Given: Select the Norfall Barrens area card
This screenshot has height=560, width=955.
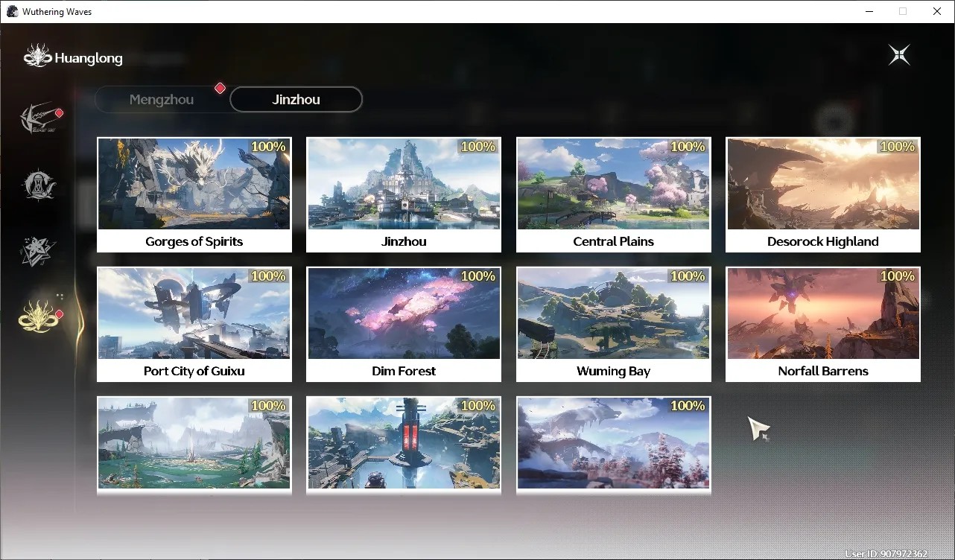Looking at the screenshot, I should (x=823, y=325).
